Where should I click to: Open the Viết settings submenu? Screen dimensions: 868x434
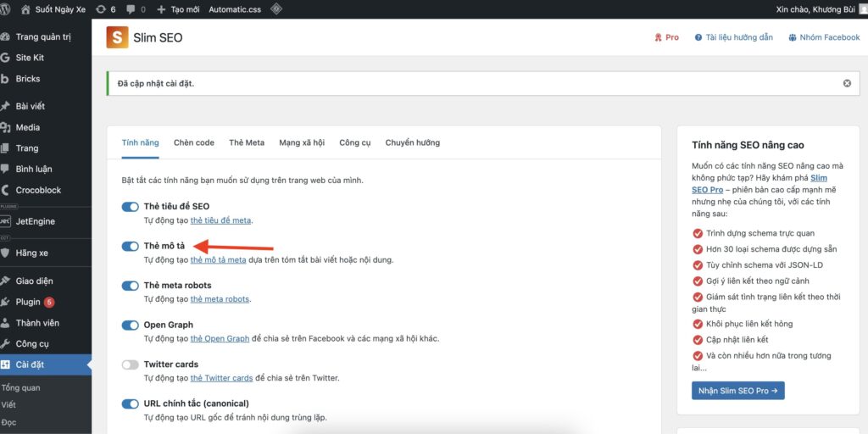tap(8, 405)
